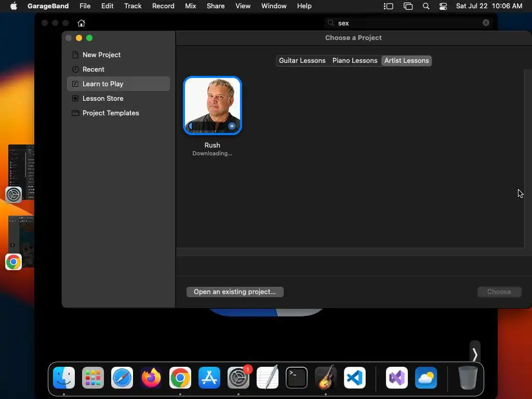Viewport: 532px width, 399px height.
Task: Open Launchpad from the Dock
Action: pos(93,378)
